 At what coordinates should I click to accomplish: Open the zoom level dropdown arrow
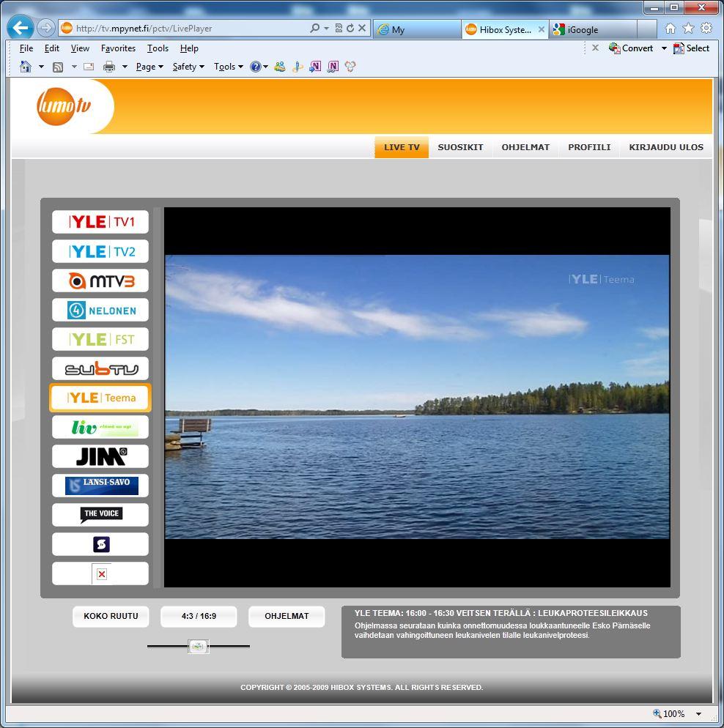[698, 713]
